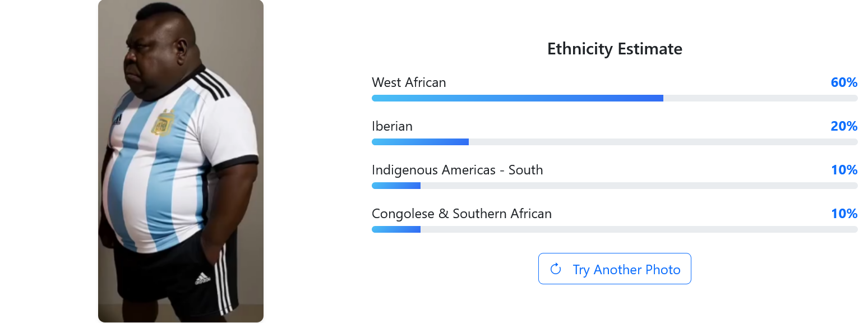Select the Congolese & Southern African label
868x323 pixels.
461,214
